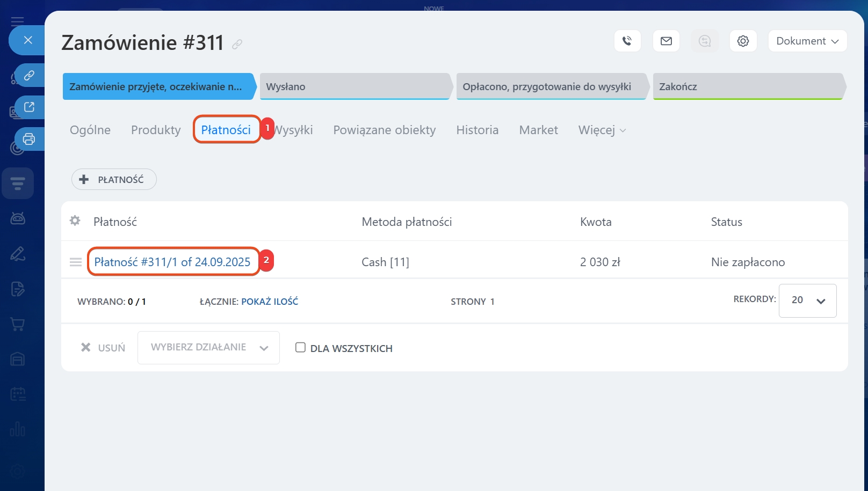
Task: Click the phone call icon button
Action: click(627, 41)
